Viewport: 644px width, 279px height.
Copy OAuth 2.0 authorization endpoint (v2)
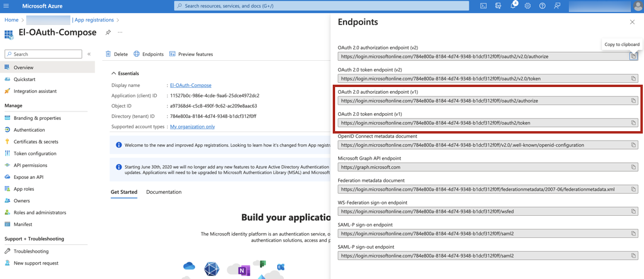click(633, 56)
